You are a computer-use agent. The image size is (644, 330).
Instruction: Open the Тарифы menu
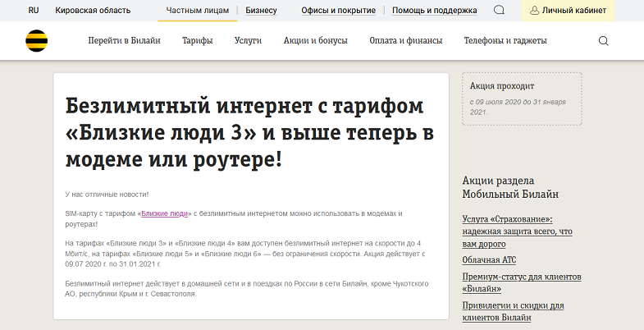pos(198,41)
